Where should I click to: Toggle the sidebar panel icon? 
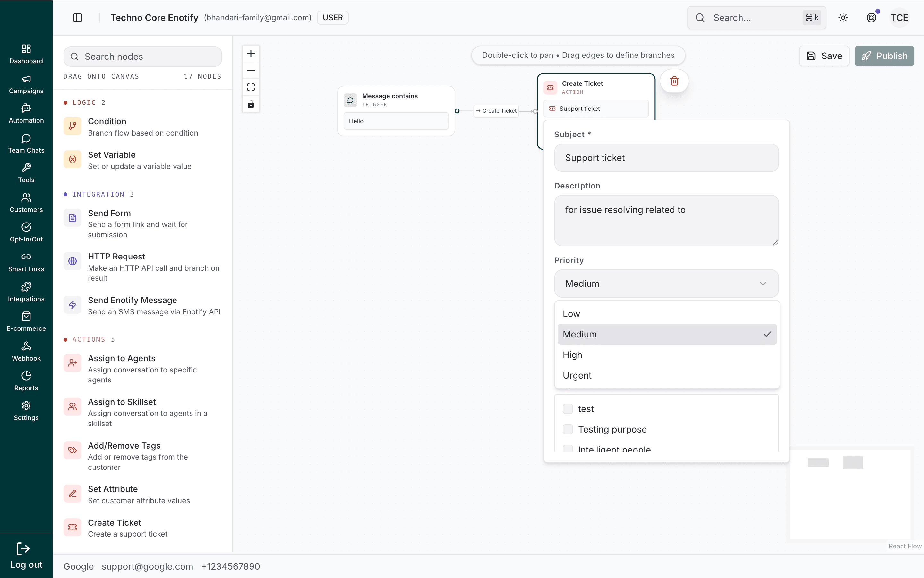pyautogui.click(x=78, y=18)
